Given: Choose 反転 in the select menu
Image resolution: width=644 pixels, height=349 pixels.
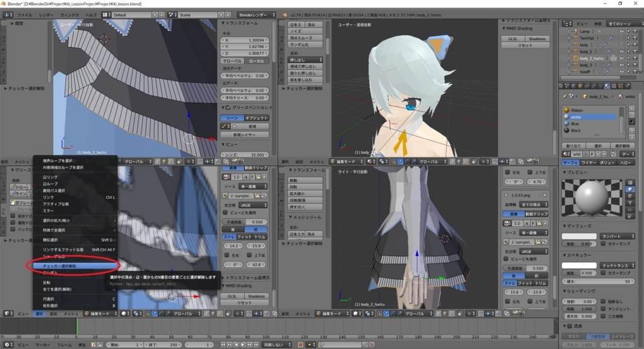Looking at the screenshot, I should click(x=75, y=282).
